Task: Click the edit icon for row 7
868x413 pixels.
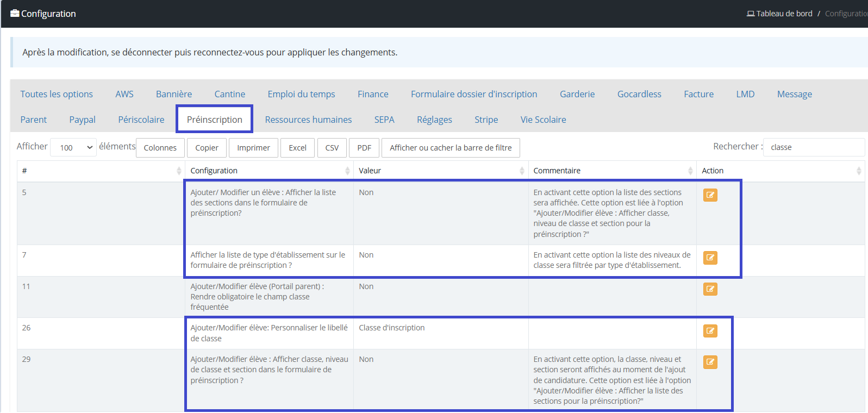Action: tap(710, 258)
